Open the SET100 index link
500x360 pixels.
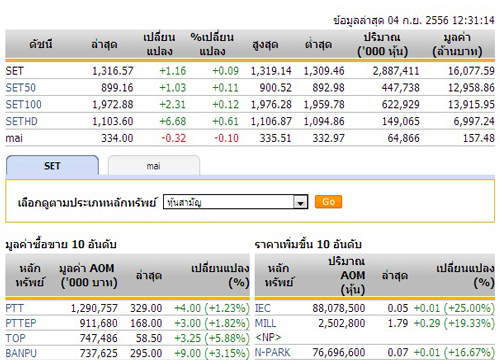(x=24, y=104)
